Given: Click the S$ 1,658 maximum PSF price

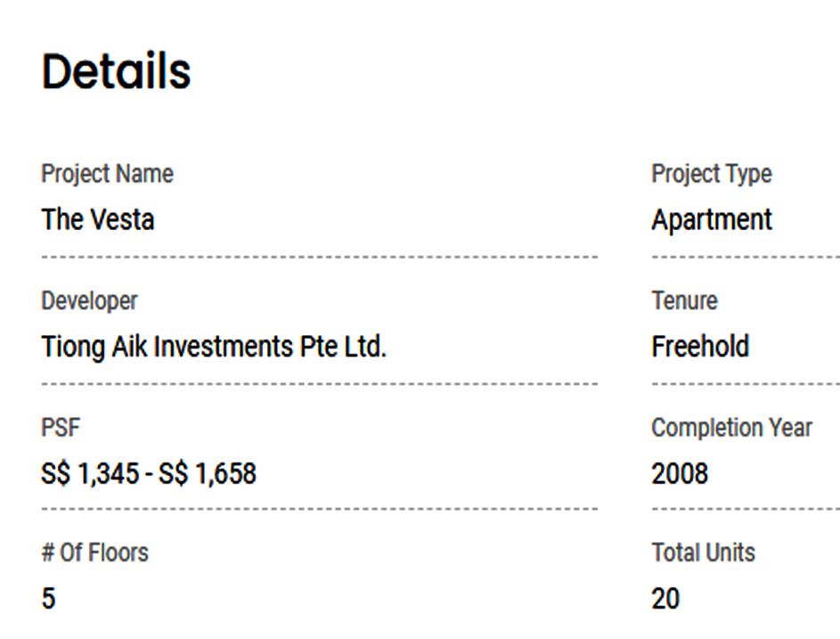Looking at the screenshot, I should point(208,473).
